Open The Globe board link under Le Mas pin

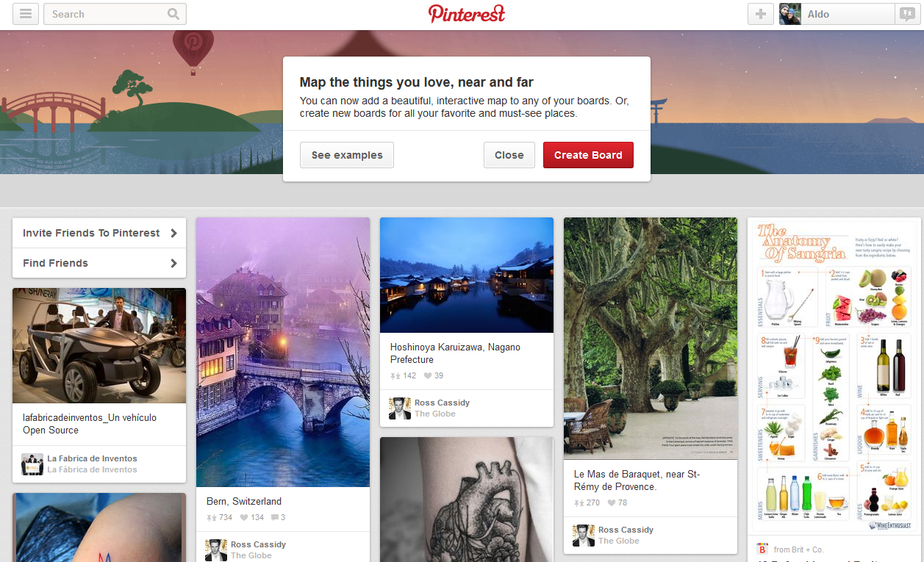click(x=619, y=541)
